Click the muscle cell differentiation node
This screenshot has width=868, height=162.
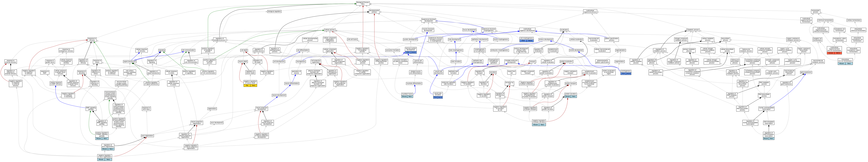click(x=418, y=62)
